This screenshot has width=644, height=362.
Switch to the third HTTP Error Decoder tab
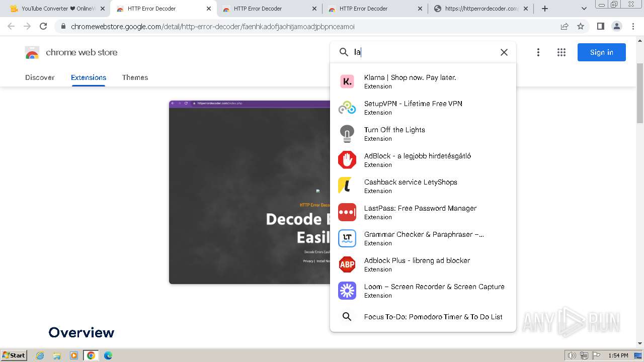click(375, 9)
